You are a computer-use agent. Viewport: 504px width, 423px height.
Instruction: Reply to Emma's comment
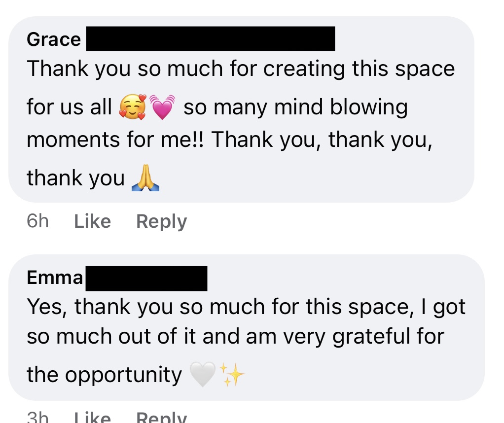[x=161, y=418]
